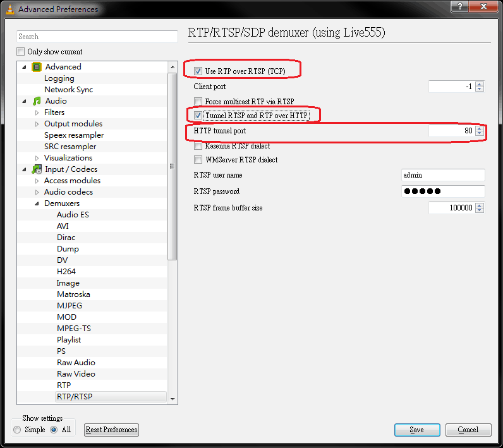Select Playlist demuxer entry
503x448 pixels.
[x=69, y=339]
